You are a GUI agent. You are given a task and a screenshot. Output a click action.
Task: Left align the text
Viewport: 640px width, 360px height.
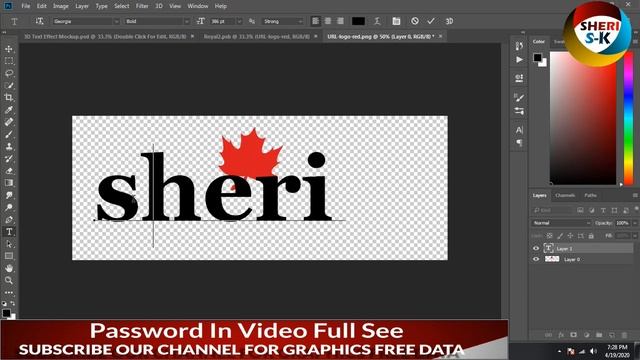316,21
